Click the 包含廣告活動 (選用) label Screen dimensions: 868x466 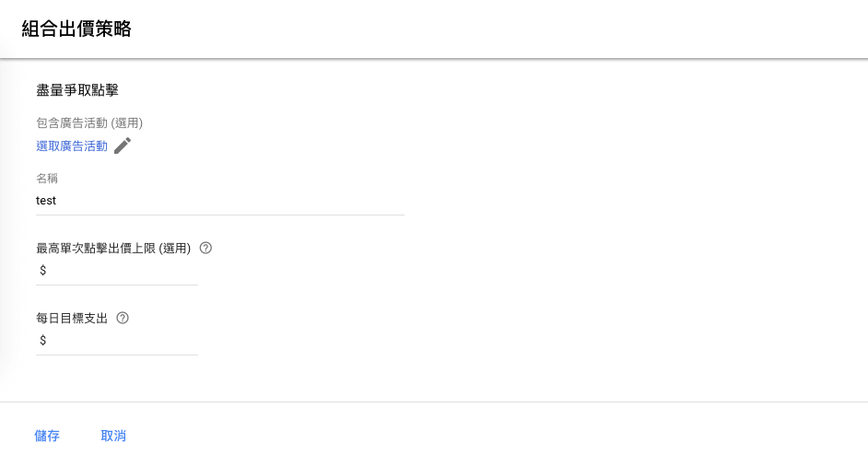(x=89, y=122)
